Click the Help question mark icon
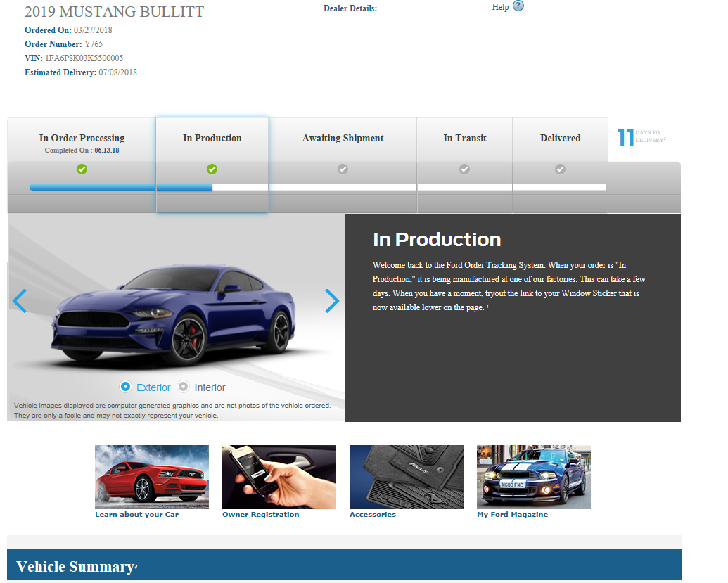The height and width of the screenshot is (583, 728). pos(518,6)
